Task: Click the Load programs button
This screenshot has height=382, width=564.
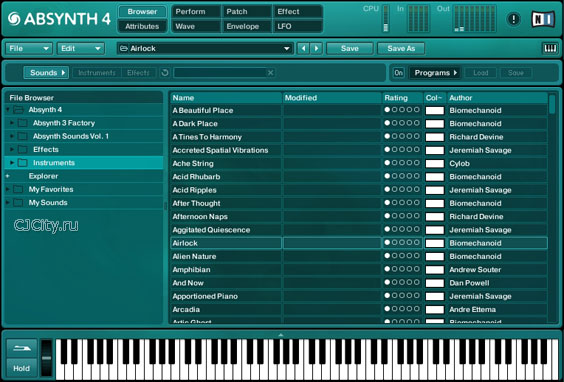Action: tap(481, 73)
